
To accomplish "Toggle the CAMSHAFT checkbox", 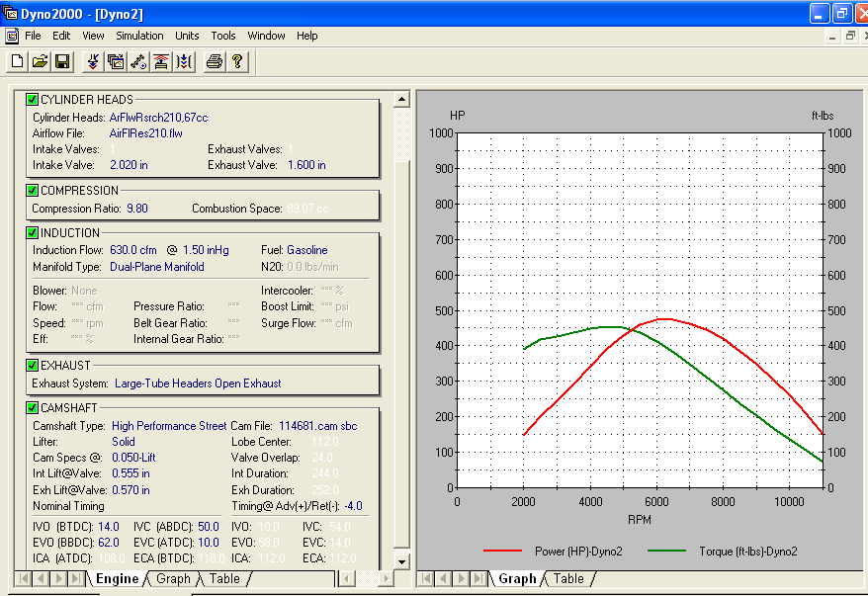I will pyautogui.click(x=33, y=408).
